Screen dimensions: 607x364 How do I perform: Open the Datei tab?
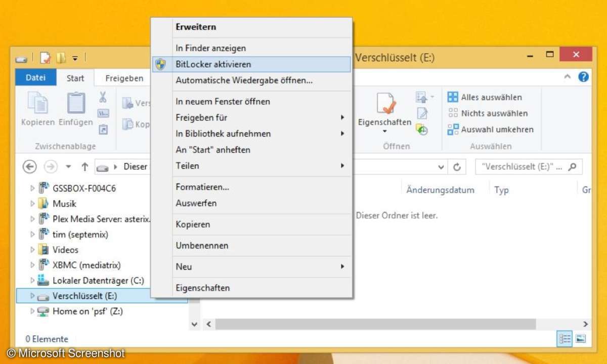click(x=36, y=78)
